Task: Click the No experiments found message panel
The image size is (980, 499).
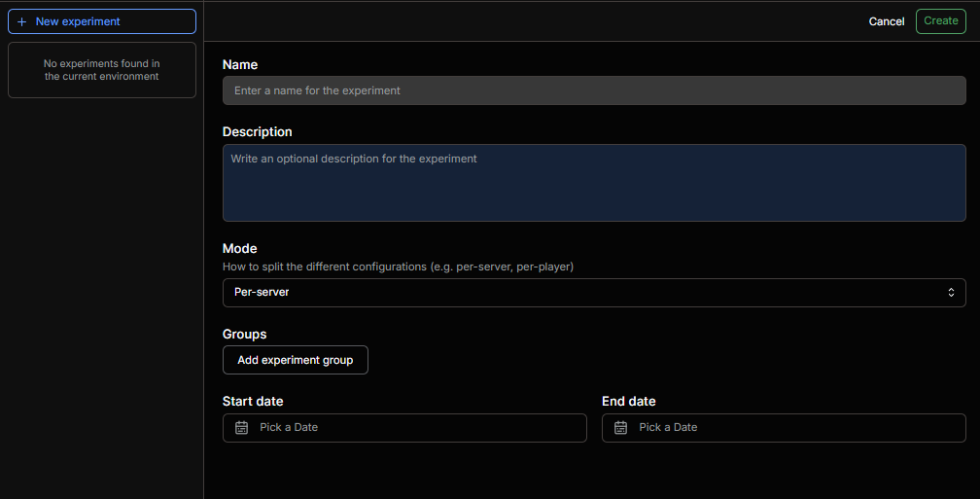Action: [x=102, y=70]
